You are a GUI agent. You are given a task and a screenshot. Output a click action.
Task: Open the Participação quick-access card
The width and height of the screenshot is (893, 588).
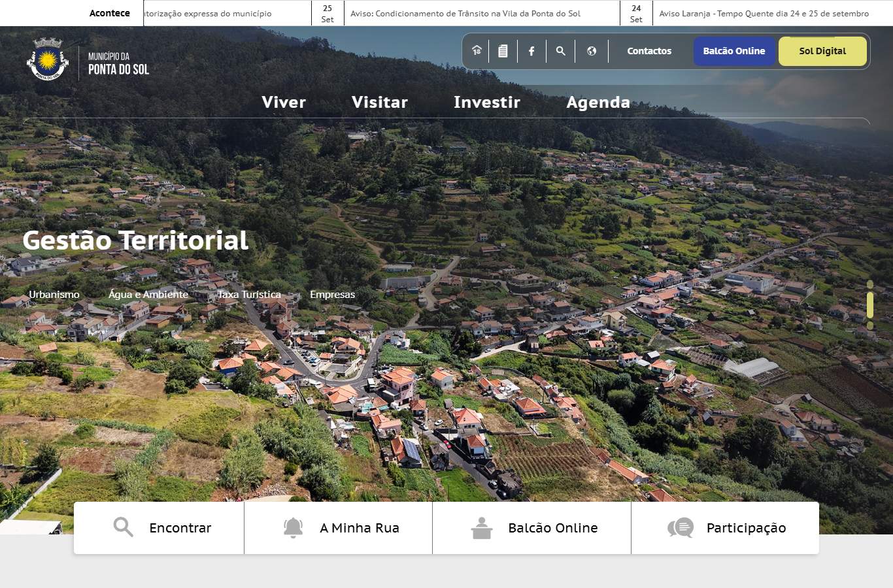(725, 528)
